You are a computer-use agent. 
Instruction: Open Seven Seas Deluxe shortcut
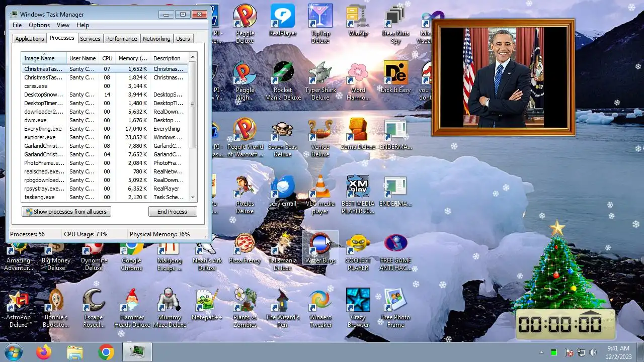click(283, 137)
